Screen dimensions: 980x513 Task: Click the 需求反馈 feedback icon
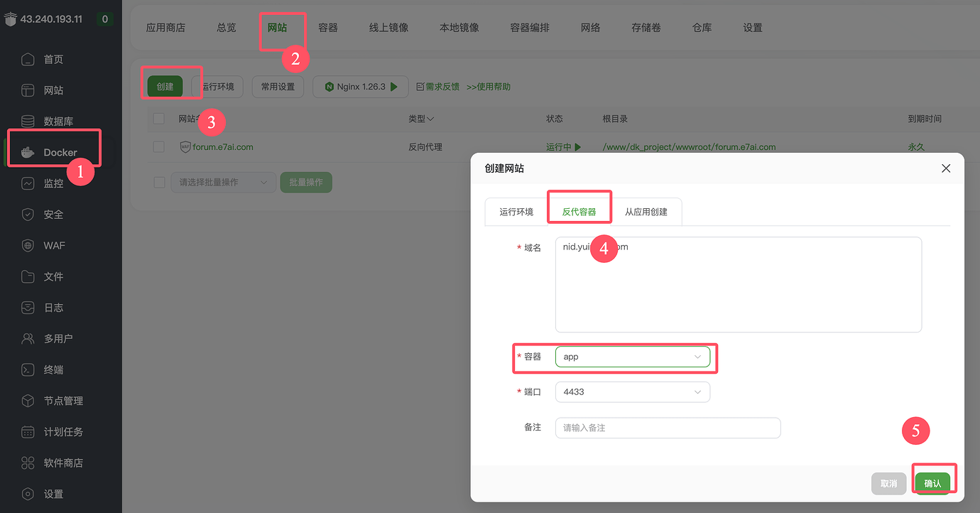420,87
